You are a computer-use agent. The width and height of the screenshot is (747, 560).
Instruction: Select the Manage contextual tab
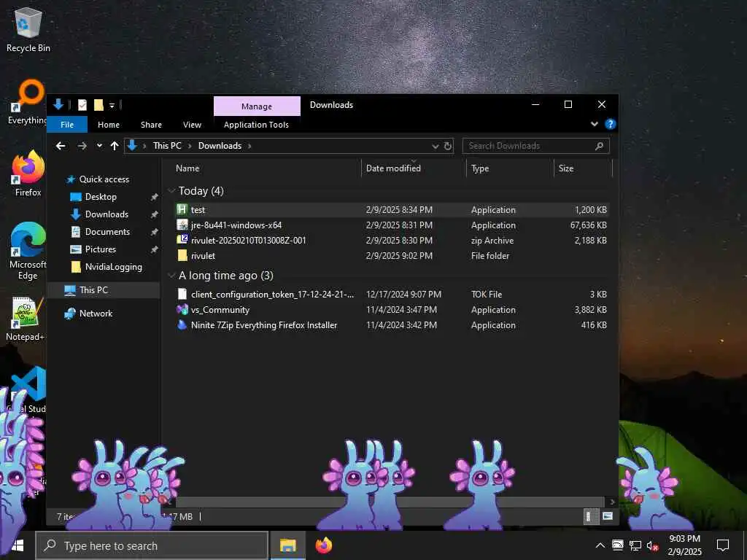coord(257,106)
